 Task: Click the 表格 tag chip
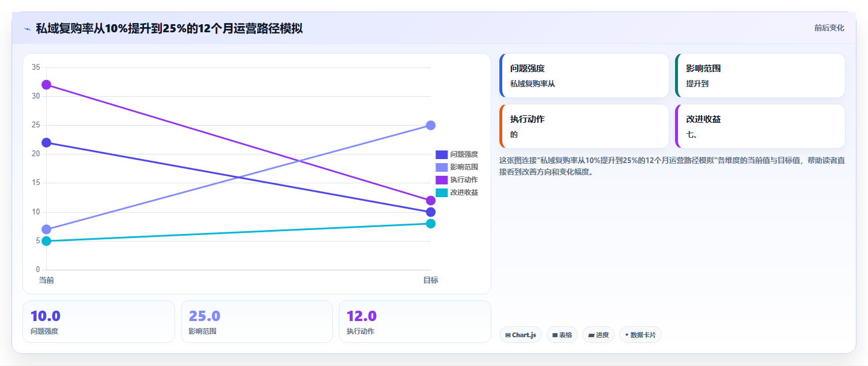pos(562,335)
